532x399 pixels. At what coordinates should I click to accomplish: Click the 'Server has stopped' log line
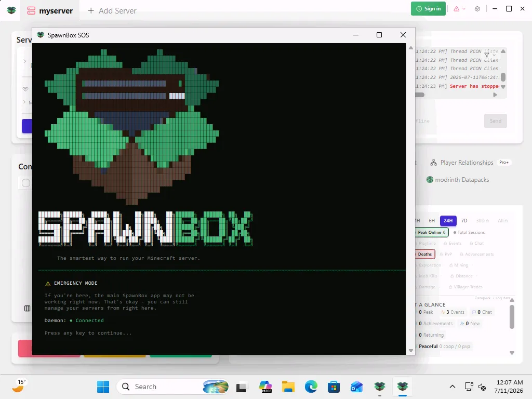click(x=474, y=86)
